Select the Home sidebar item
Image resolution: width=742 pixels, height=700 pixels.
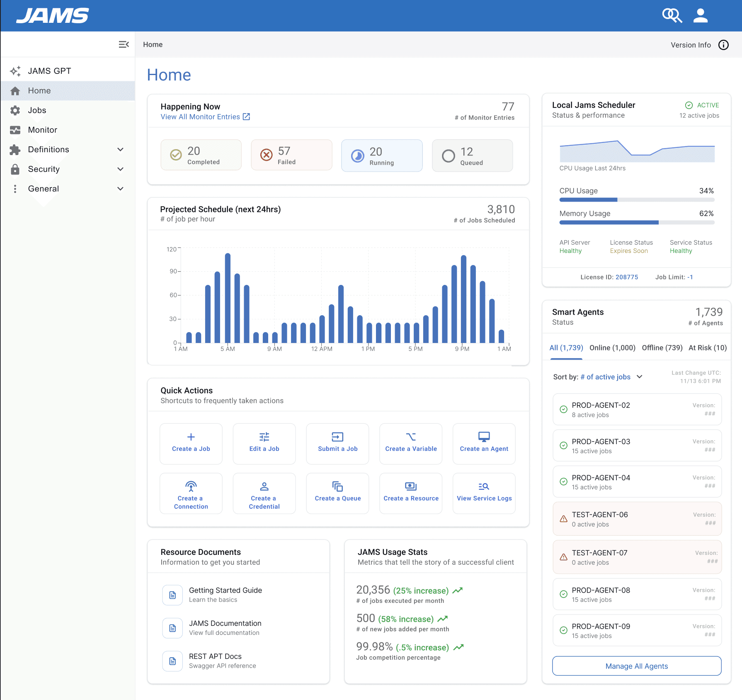tap(68, 91)
